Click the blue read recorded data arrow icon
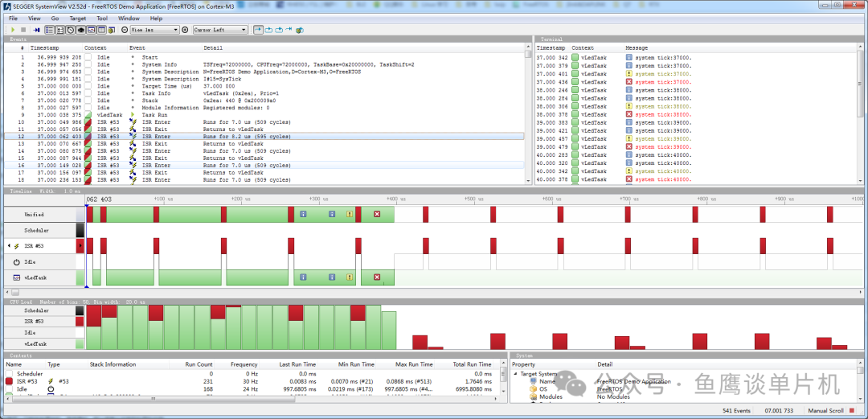Screen dimensions: 868x419 click(x=36, y=30)
